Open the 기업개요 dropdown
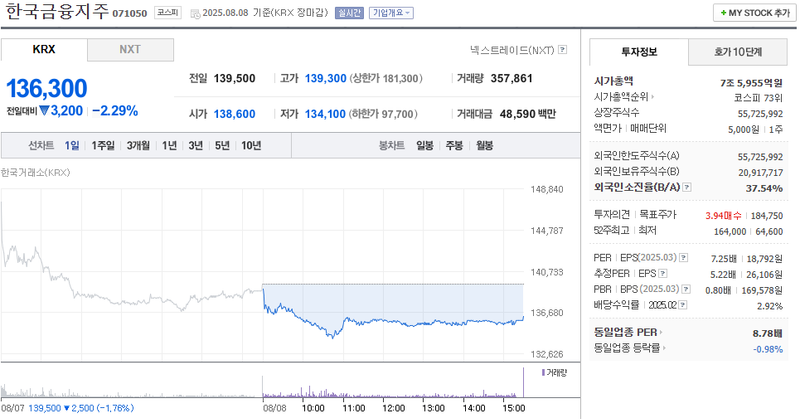This screenshot has width=800, height=419. [391, 13]
